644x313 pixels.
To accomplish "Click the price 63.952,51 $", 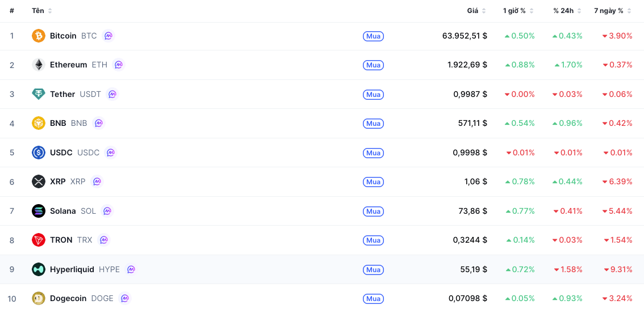I will pos(465,36).
